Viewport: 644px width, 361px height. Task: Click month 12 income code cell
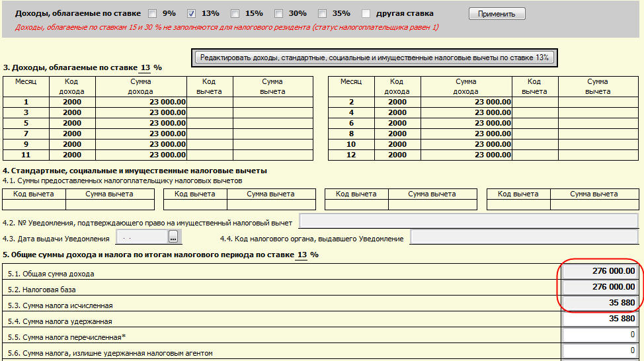click(x=397, y=155)
